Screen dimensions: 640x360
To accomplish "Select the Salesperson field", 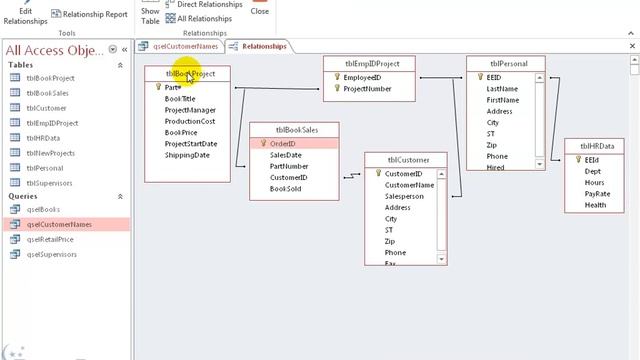I will [x=404, y=196].
